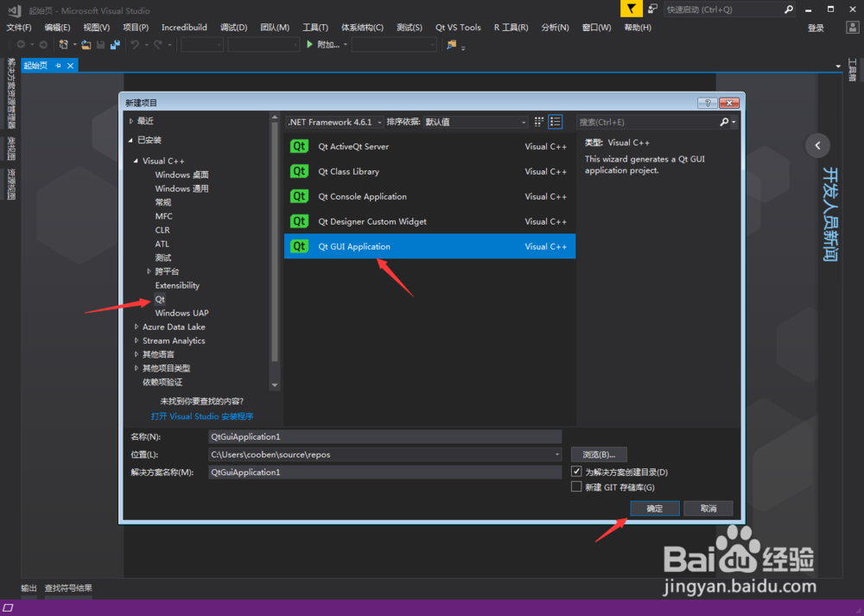Click the login link in the menu bar

pos(816,29)
